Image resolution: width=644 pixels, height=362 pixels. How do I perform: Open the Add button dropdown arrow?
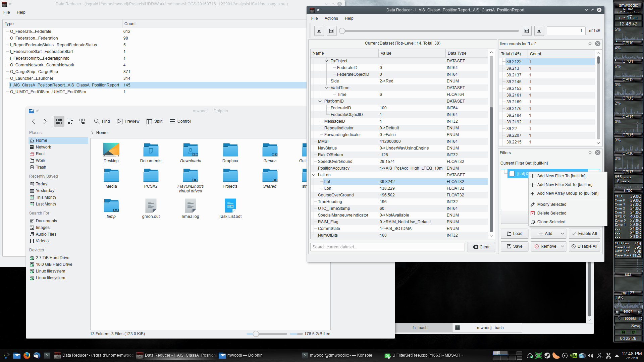point(562,234)
